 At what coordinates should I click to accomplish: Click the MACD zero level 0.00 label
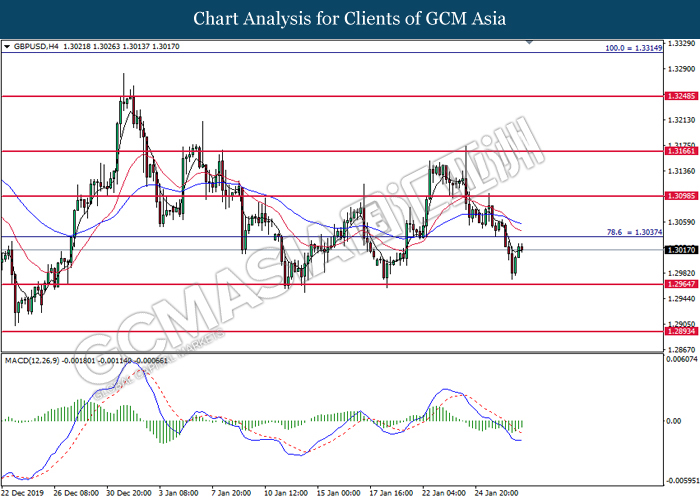[674, 421]
